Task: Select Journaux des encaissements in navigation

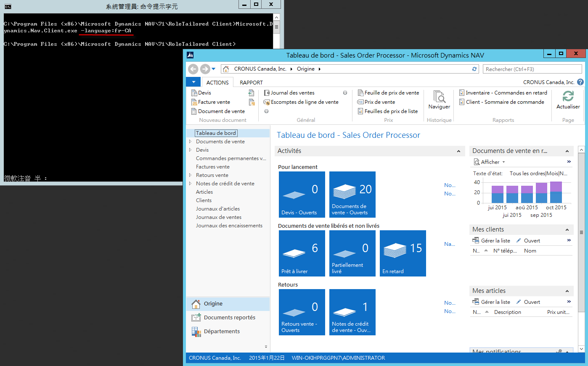Action: pos(229,226)
